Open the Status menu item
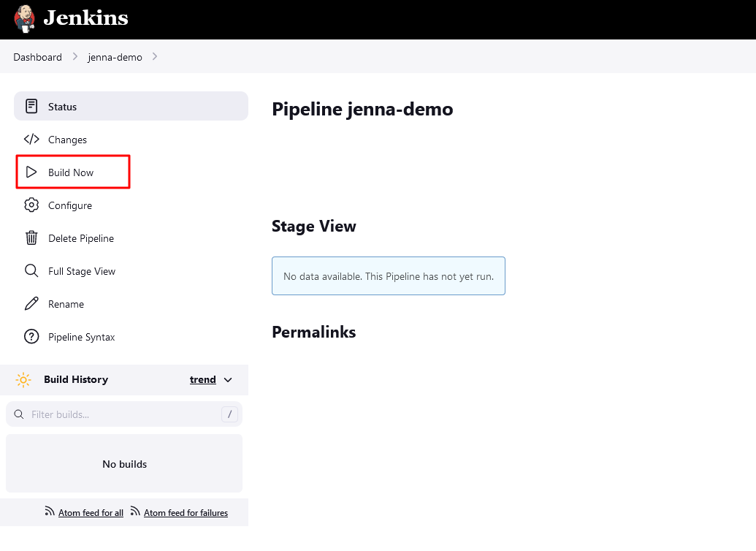756x551 pixels. tap(131, 106)
